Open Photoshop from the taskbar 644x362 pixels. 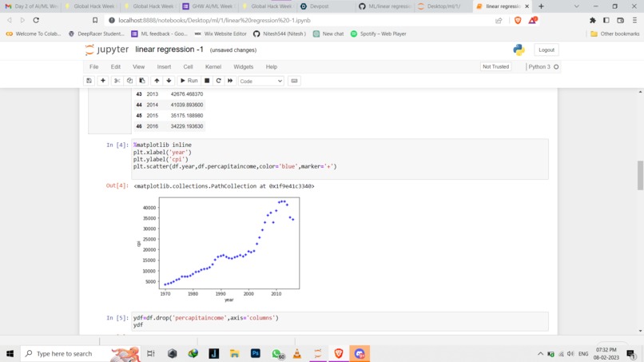tap(256, 353)
